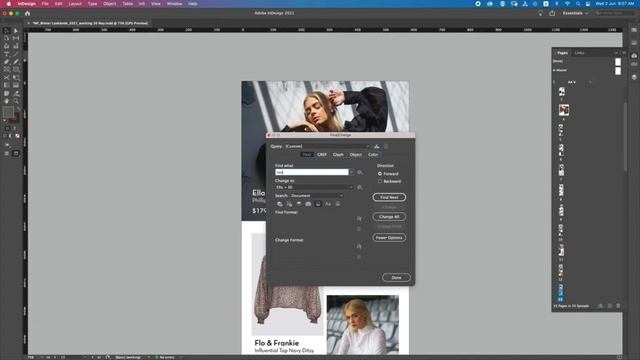Select the Pen tool
Image resolution: width=640 pixels, height=360 pixels.
click(x=7, y=62)
